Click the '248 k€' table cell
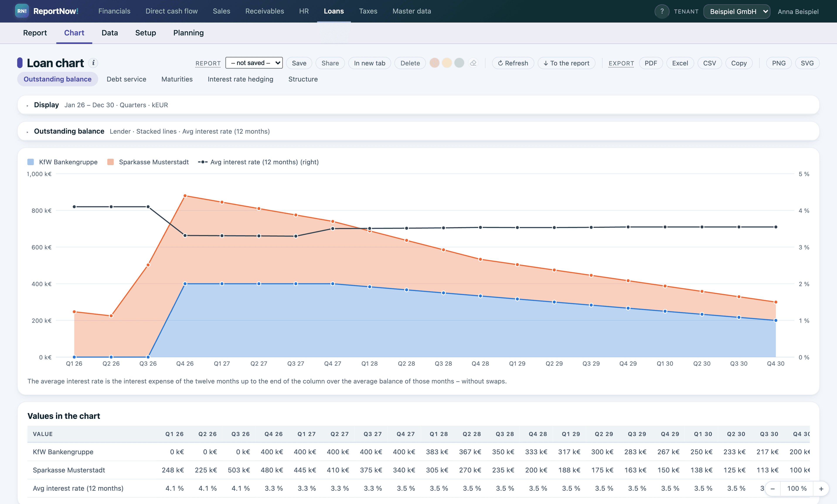 point(173,470)
